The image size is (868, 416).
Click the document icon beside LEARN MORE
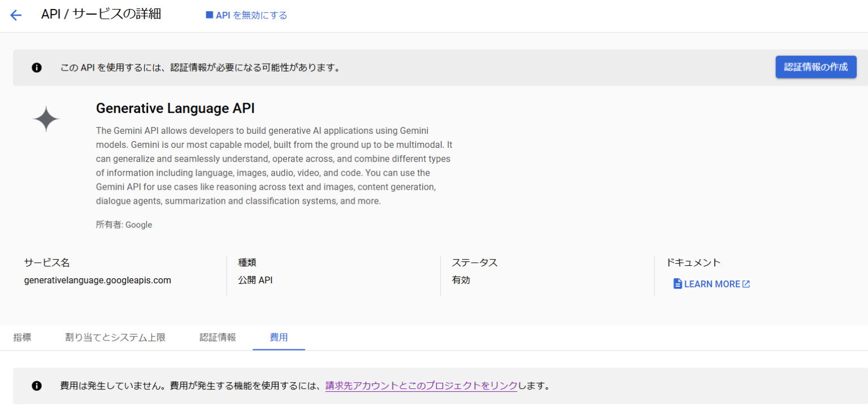677,283
